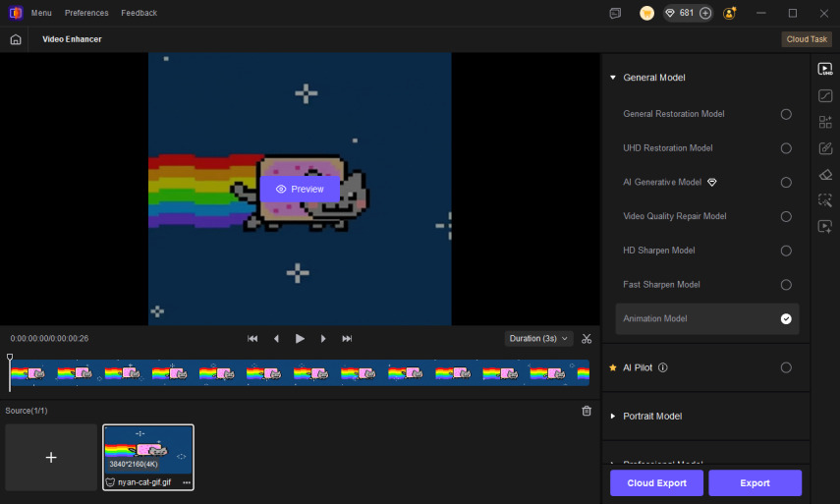This screenshot has width=840, height=504.
Task: Delete source with trash icon
Action: click(587, 411)
